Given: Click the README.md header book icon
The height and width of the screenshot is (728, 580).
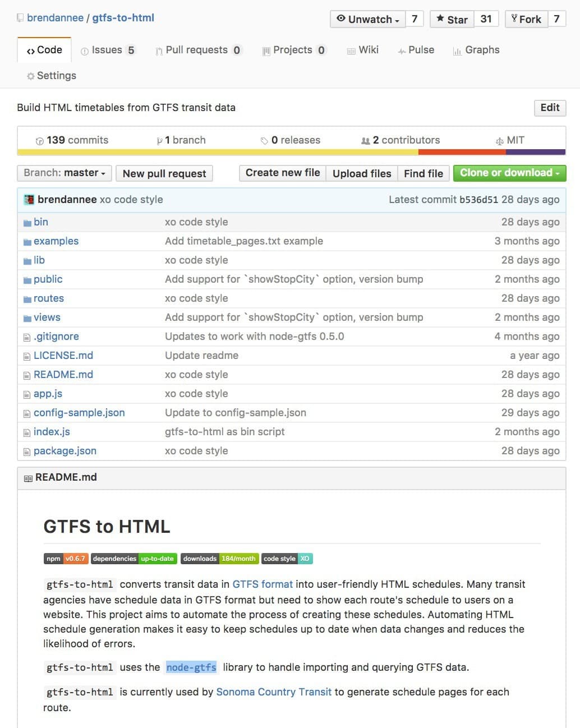Looking at the screenshot, I should 28,478.
